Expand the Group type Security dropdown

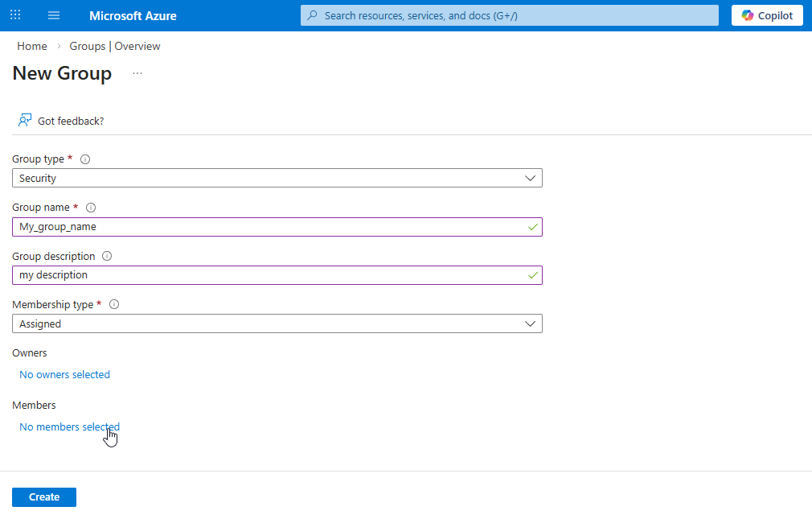(x=277, y=178)
